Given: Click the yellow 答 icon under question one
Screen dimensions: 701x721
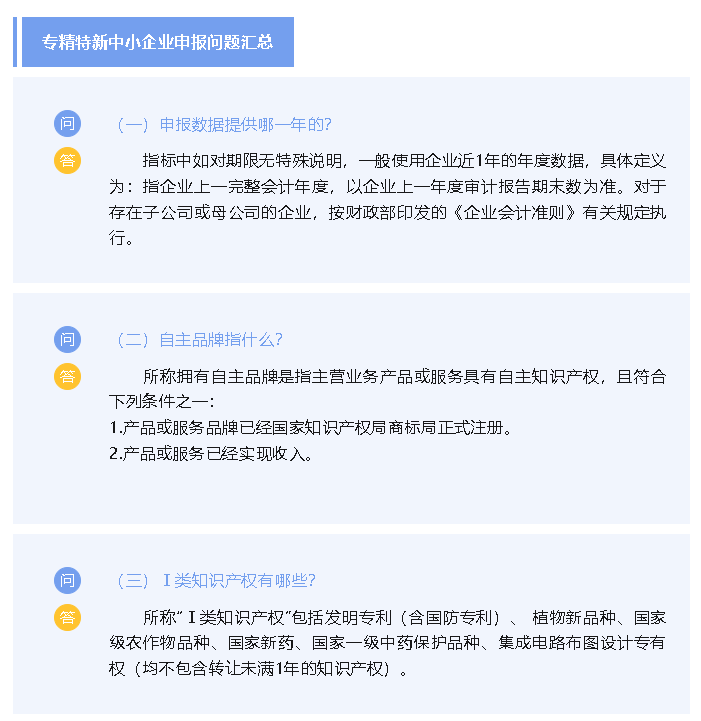Looking at the screenshot, I should [x=68, y=160].
